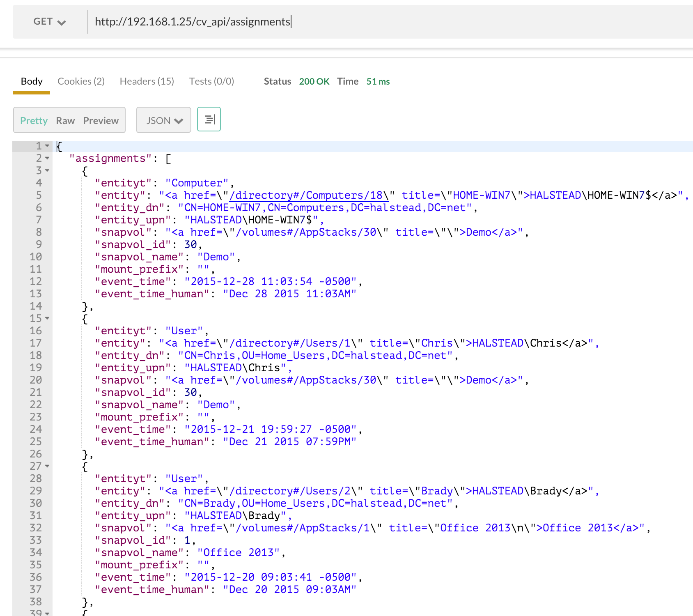Collapse the first object on line 3
The image size is (693, 616).
[47, 171]
